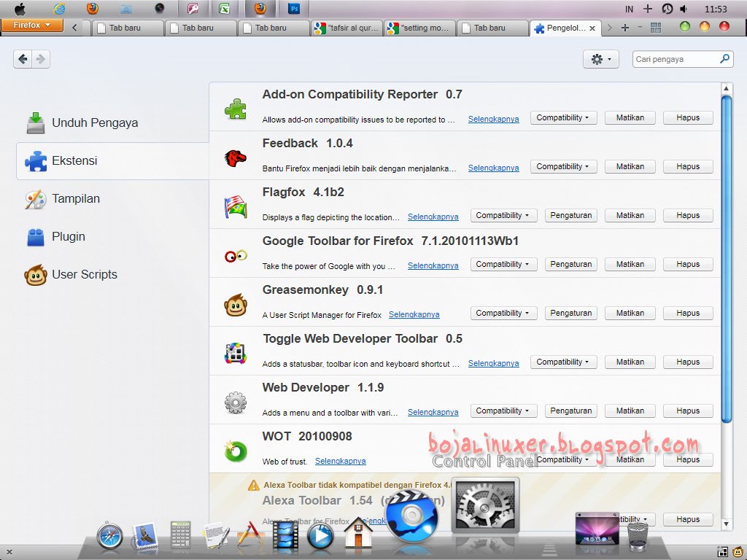Click the WOT green ring icon
The image size is (747, 560).
pyautogui.click(x=236, y=451)
